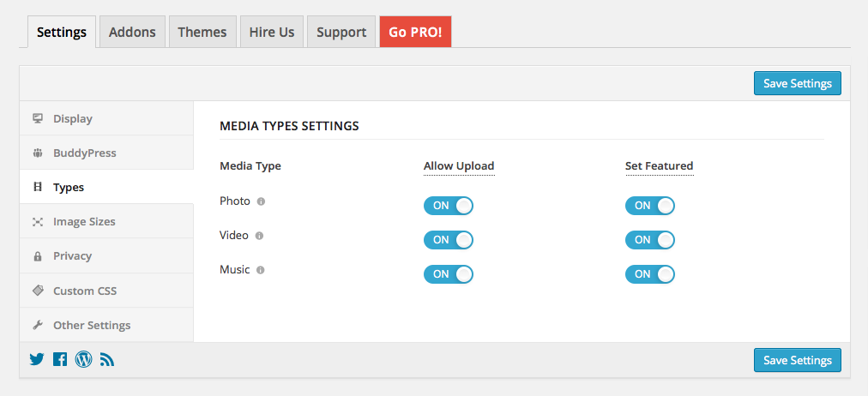The height and width of the screenshot is (396, 868).
Task: Switch off Allow Upload for Video
Action: (x=448, y=240)
